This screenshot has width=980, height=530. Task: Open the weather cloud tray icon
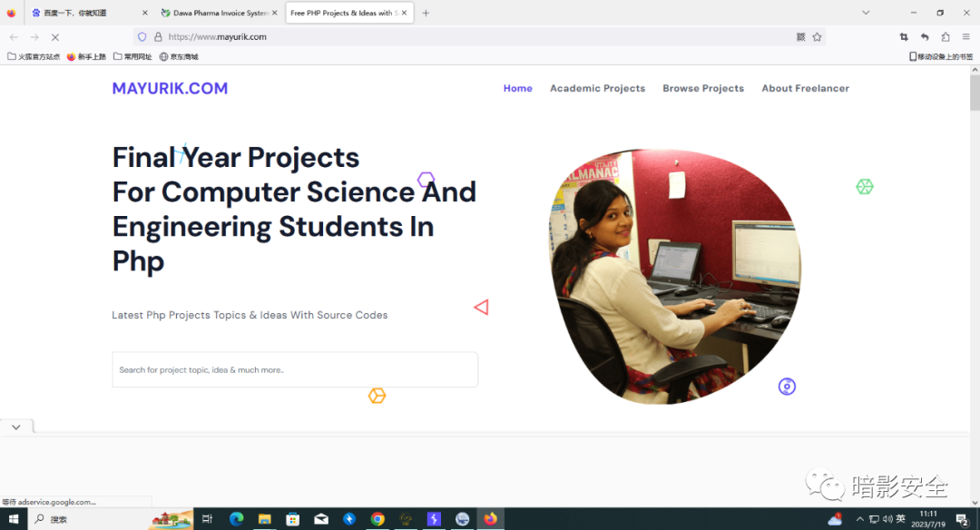click(x=835, y=519)
